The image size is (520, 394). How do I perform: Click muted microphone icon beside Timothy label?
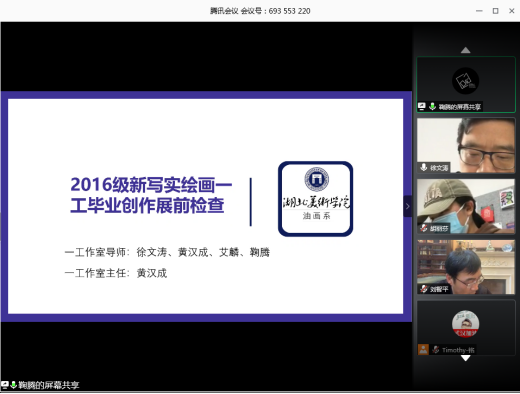(435, 350)
